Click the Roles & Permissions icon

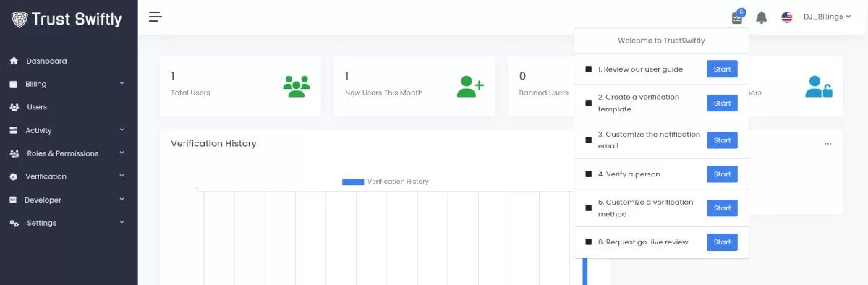pyautogui.click(x=14, y=153)
